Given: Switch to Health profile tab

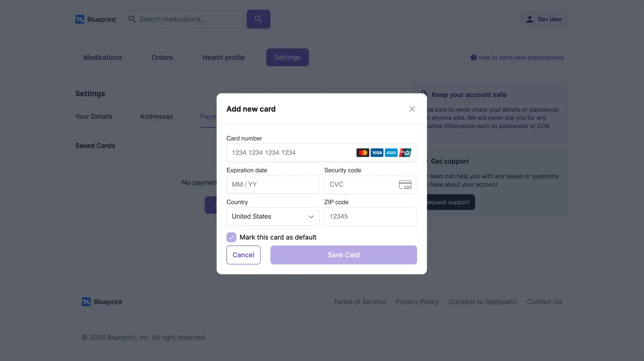Looking at the screenshot, I should click(223, 58).
